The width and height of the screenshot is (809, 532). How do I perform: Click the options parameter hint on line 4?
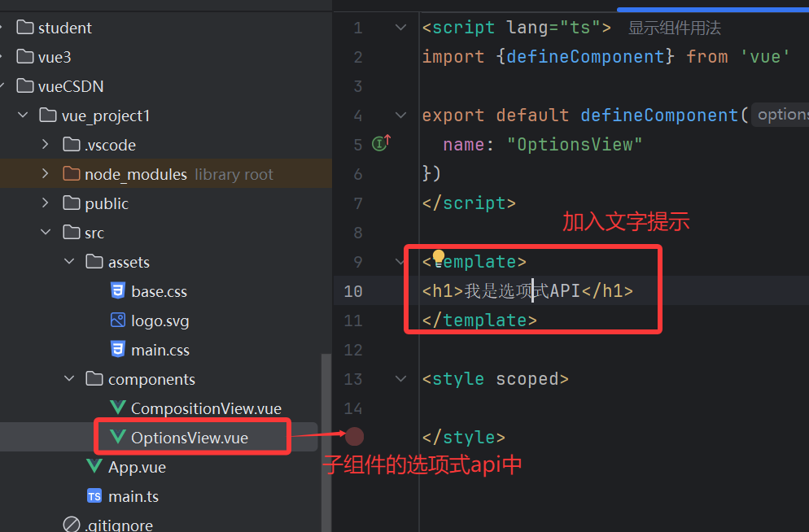(780, 115)
